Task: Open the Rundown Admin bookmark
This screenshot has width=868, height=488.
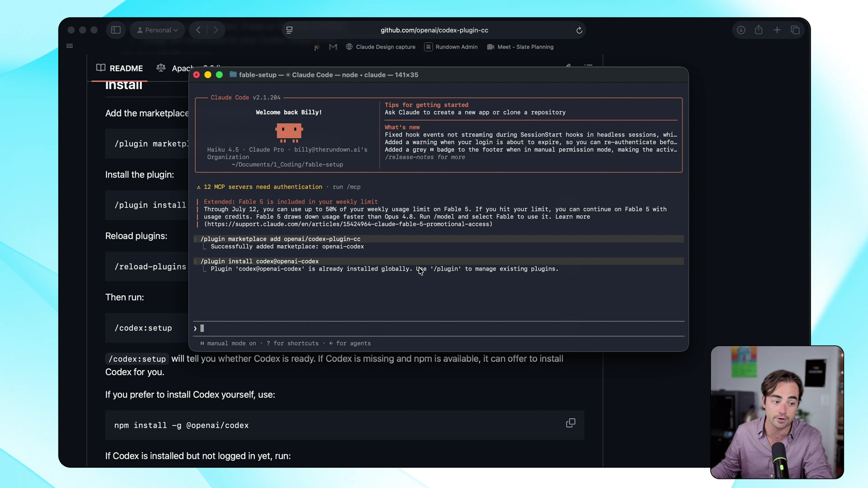Action: tap(451, 47)
